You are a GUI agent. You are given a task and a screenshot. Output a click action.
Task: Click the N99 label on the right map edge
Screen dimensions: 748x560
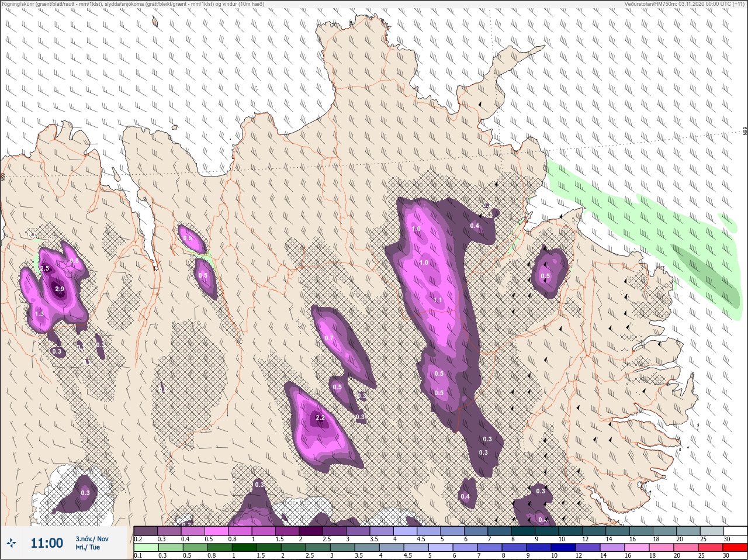coord(745,132)
